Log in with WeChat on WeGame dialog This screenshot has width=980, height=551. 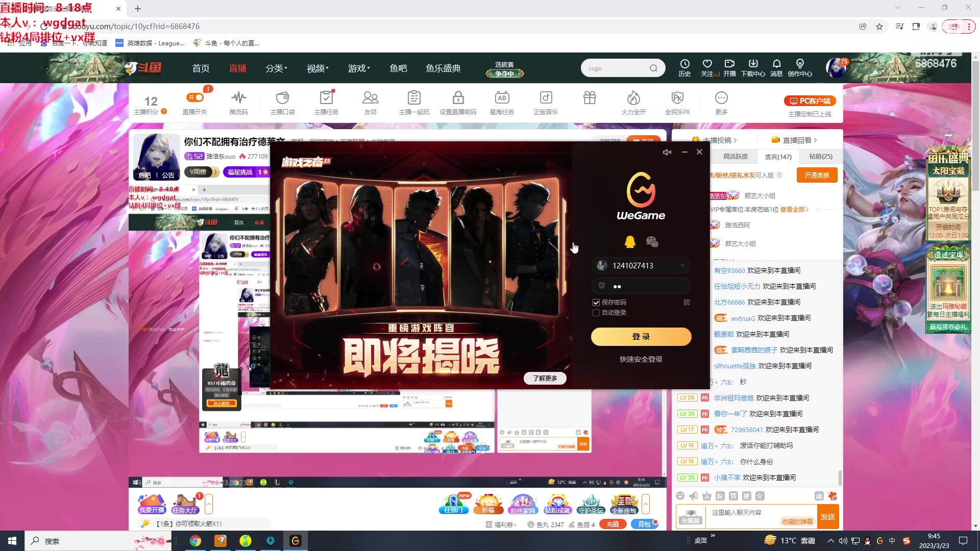(653, 242)
